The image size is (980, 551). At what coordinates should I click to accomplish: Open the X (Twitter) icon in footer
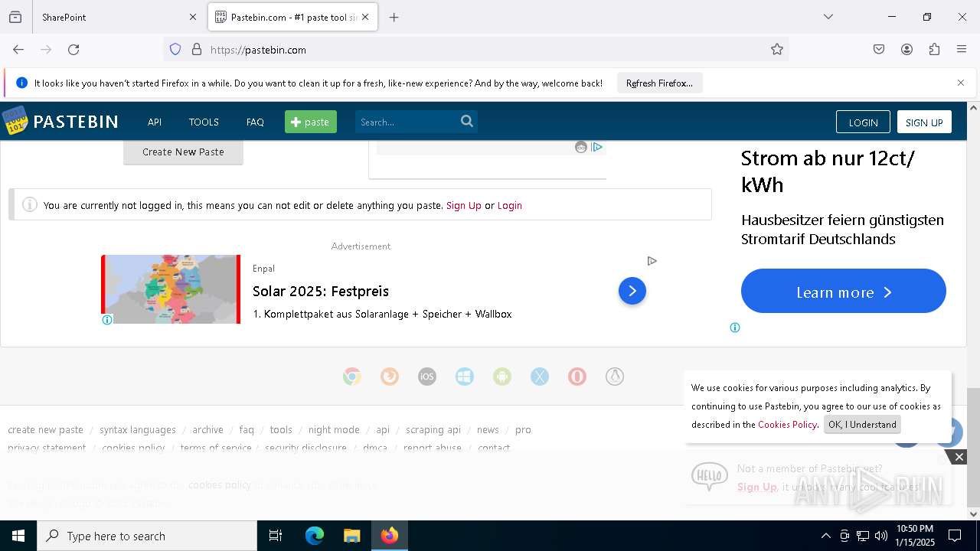tap(540, 377)
